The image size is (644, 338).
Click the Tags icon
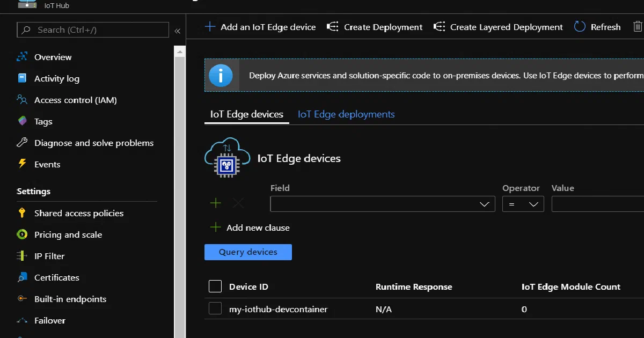click(x=22, y=121)
